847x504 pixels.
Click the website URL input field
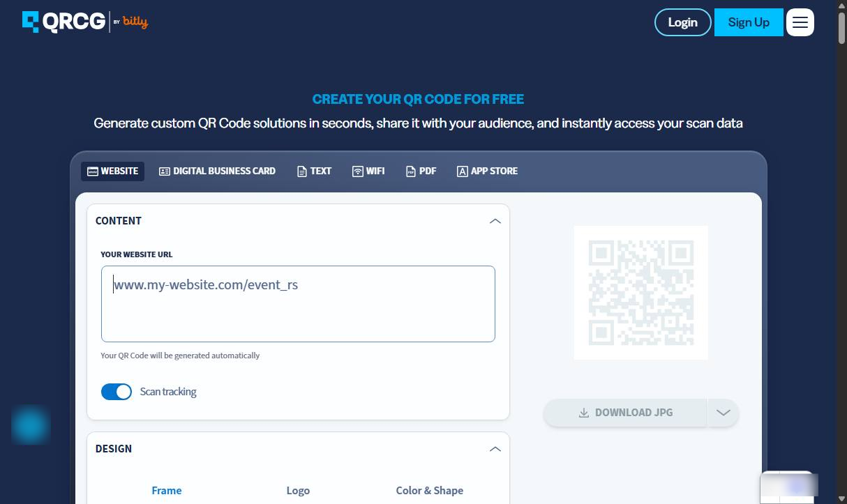298,304
